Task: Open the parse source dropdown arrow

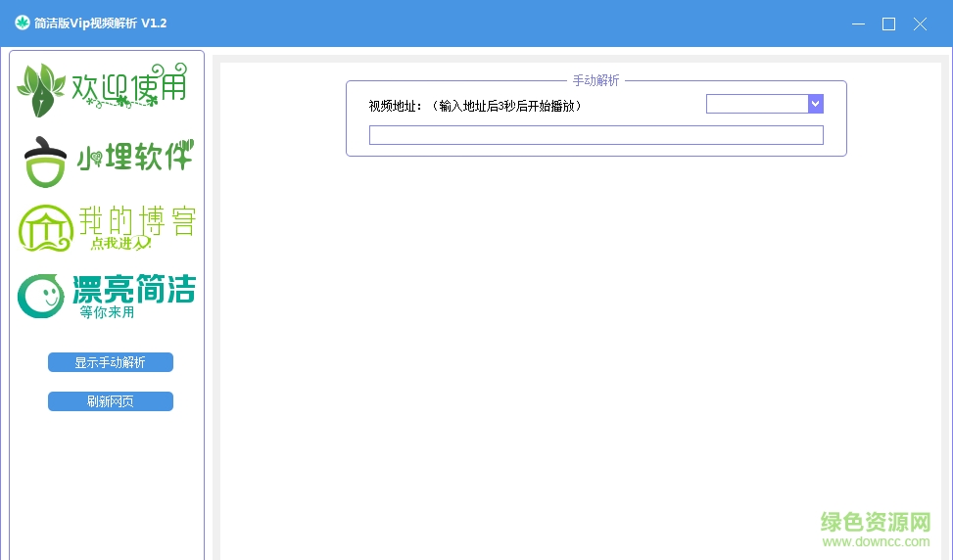Action: (816, 104)
